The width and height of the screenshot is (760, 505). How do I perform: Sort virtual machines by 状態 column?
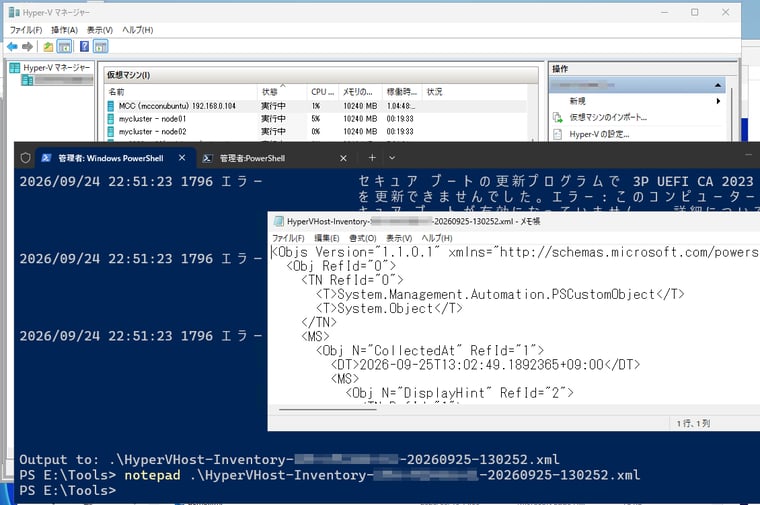(x=282, y=92)
